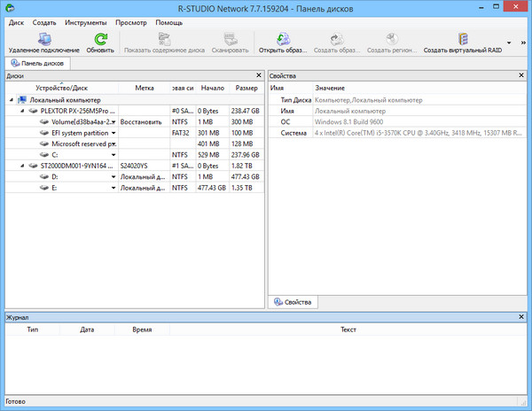The width and height of the screenshot is (532, 411).
Task: Open the Диск menu
Action: click(x=16, y=22)
